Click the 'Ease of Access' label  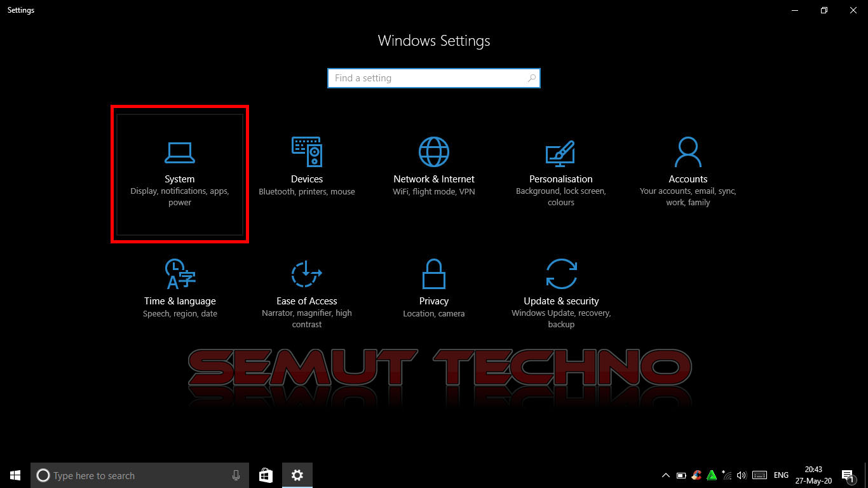307,301
